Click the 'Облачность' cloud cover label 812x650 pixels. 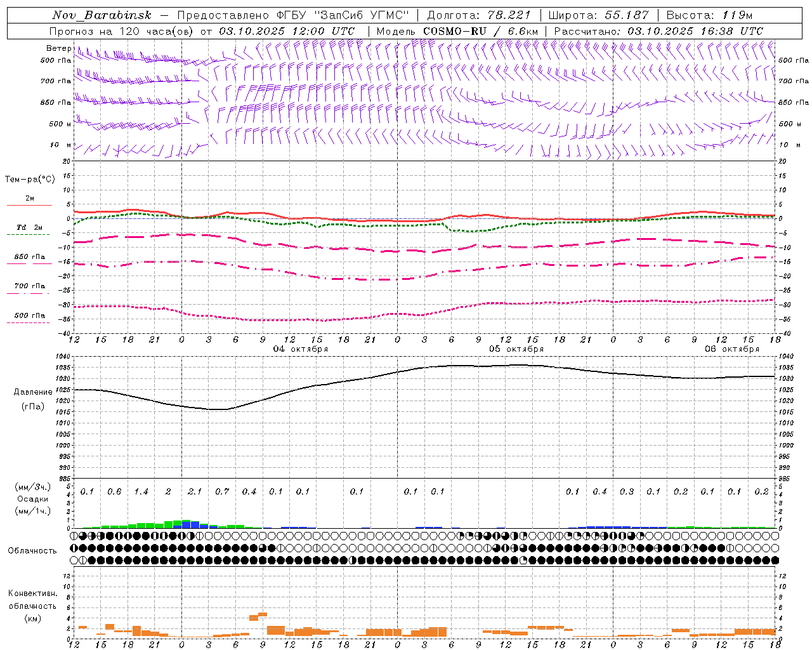point(32,551)
